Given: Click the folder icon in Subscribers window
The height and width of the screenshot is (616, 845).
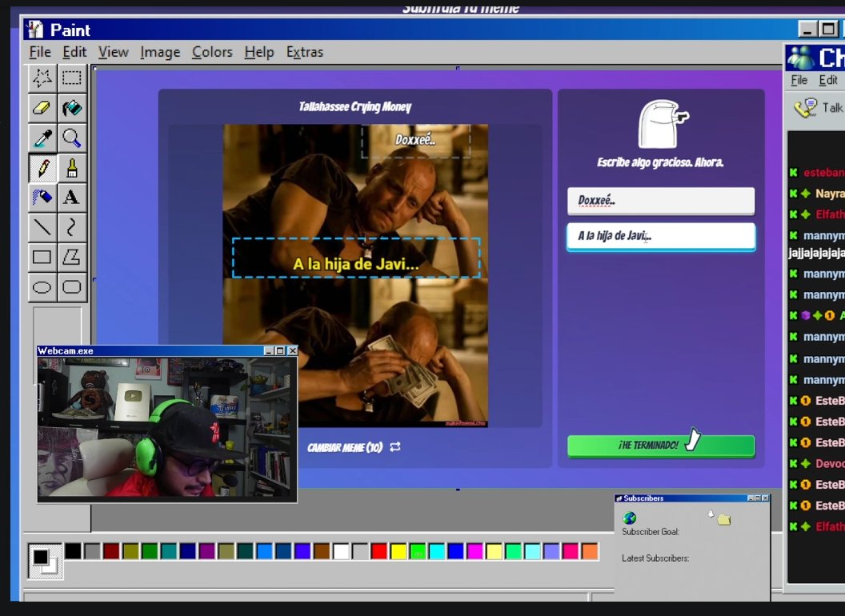Looking at the screenshot, I should [723, 519].
